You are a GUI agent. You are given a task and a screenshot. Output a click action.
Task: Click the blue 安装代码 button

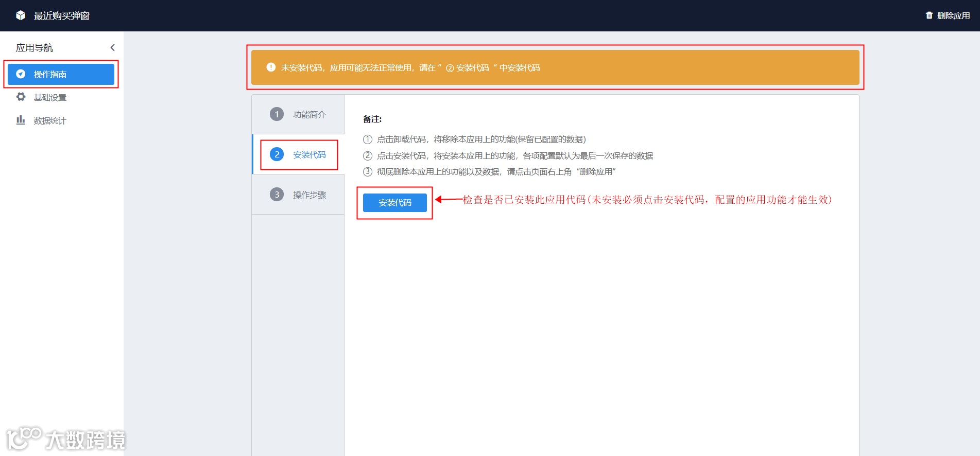pos(395,203)
